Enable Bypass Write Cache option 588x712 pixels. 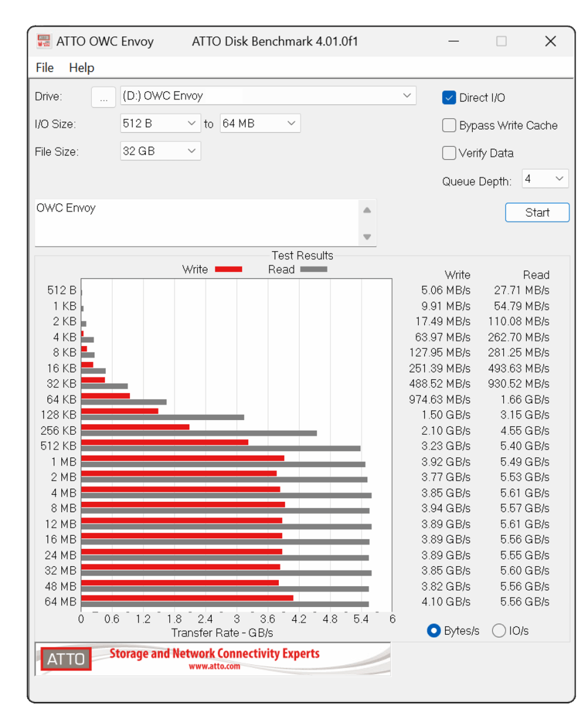(x=449, y=125)
